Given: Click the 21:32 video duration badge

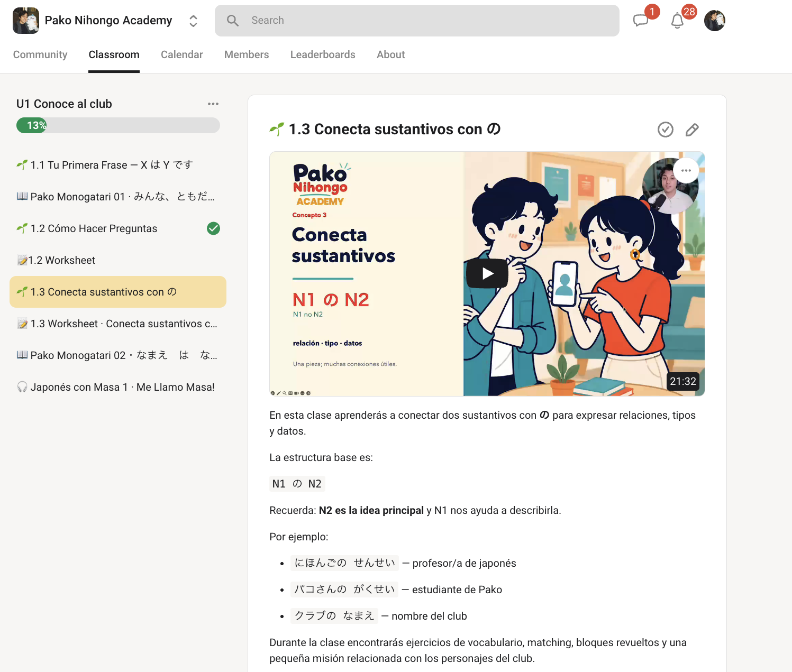Looking at the screenshot, I should tap(683, 381).
